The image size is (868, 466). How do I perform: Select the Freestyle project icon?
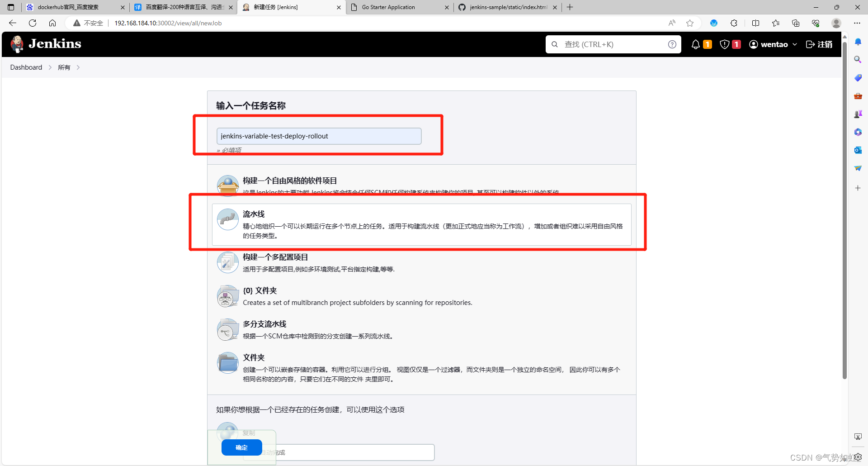[x=228, y=185]
